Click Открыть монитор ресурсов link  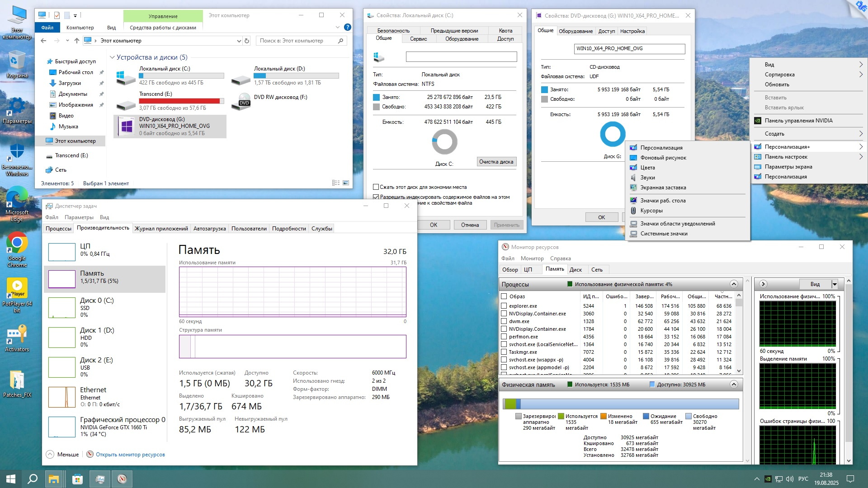point(130,455)
